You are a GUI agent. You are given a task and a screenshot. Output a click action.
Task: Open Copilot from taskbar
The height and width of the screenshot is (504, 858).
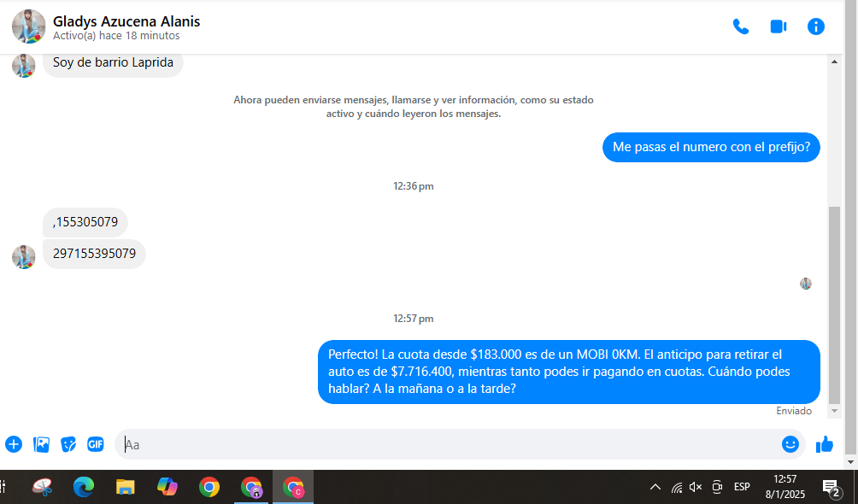(x=167, y=487)
